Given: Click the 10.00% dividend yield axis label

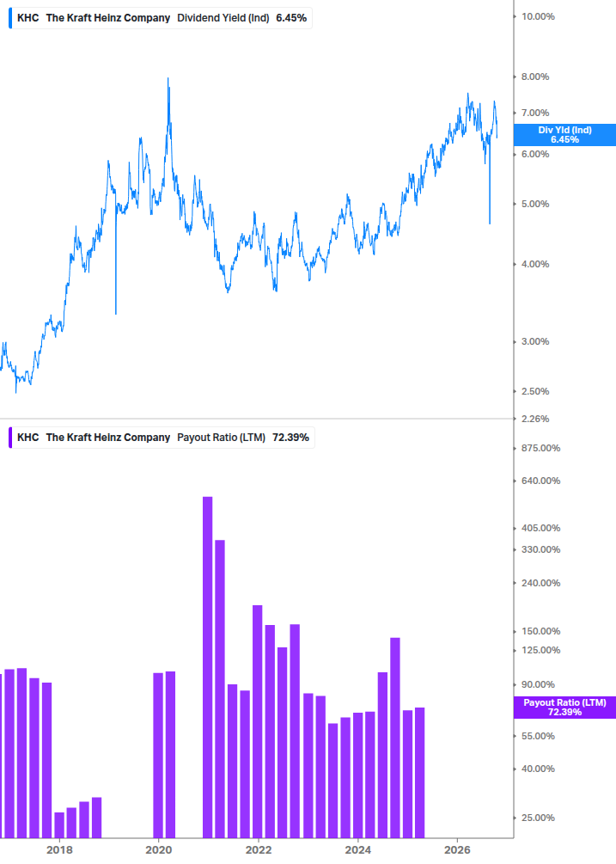Looking at the screenshot, I should click(538, 16).
